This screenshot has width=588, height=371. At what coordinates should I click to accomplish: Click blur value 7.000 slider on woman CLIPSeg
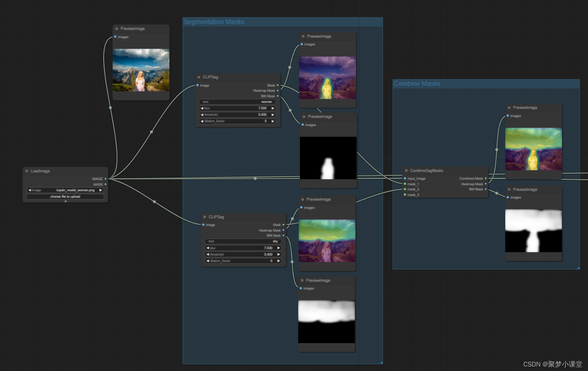[237, 108]
